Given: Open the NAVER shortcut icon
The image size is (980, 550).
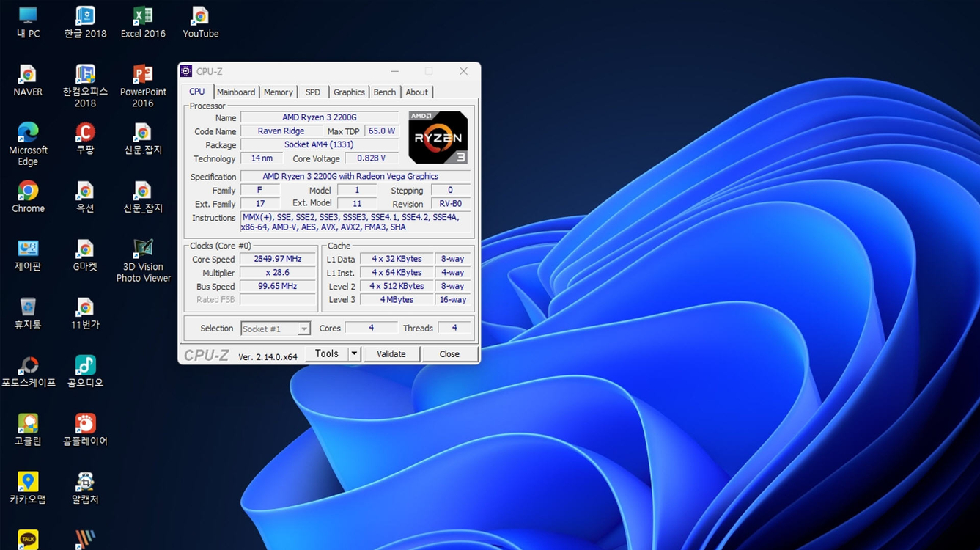Looking at the screenshot, I should click(x=28, y=81).
